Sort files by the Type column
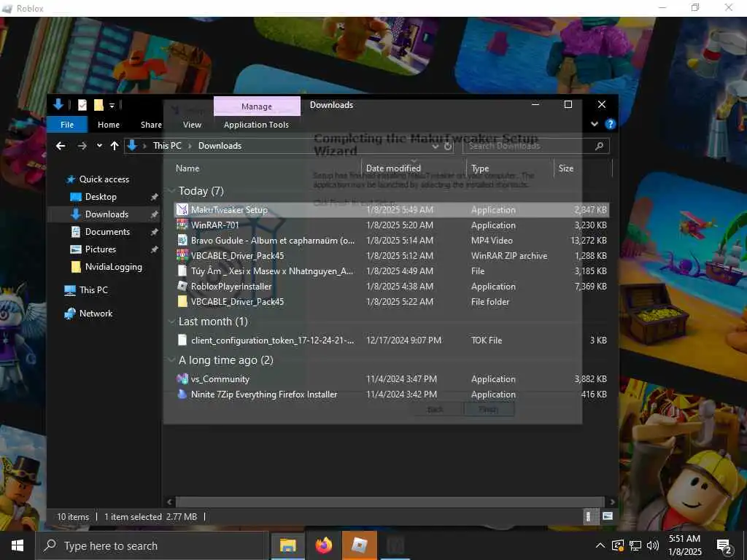 point(480,168)
